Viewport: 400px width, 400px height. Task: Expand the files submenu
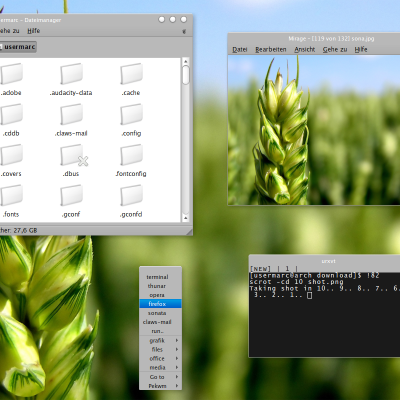click(160, 349)
